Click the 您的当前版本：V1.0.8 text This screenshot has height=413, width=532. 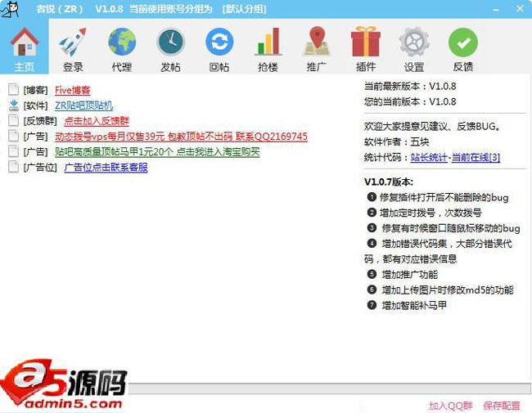[410, 101]
